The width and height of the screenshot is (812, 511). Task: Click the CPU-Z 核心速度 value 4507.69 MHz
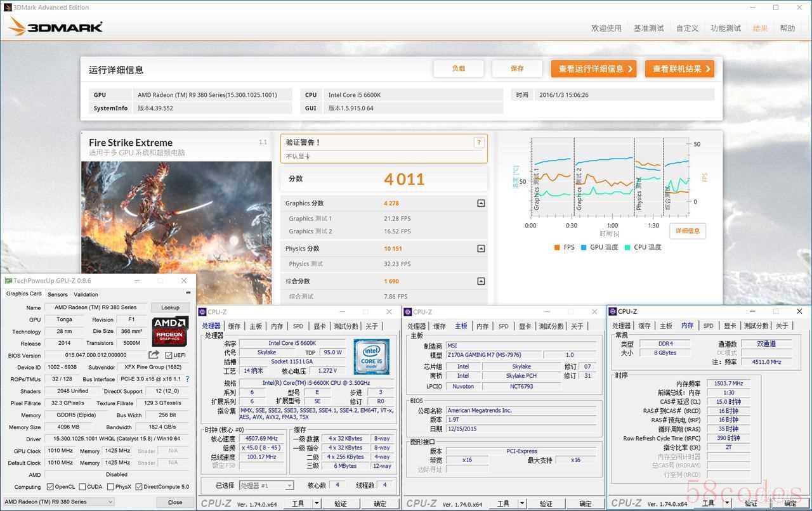click(262, 439)
